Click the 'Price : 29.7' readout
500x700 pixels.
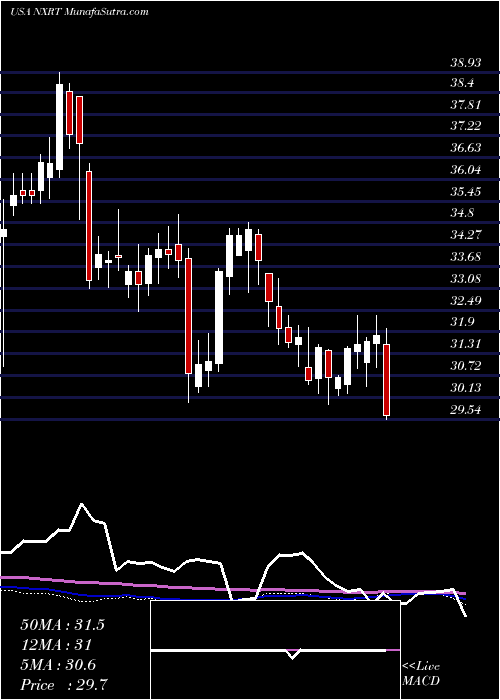(x=64, y=685)
